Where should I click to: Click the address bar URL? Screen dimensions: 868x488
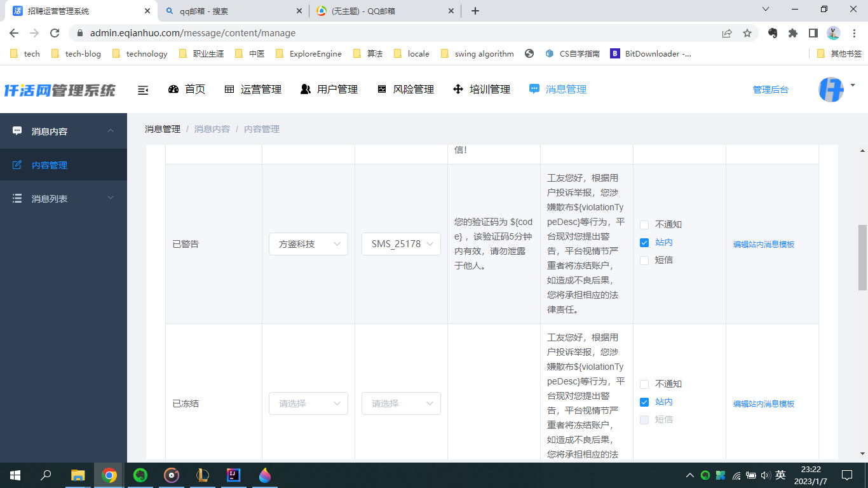point(193,33)
